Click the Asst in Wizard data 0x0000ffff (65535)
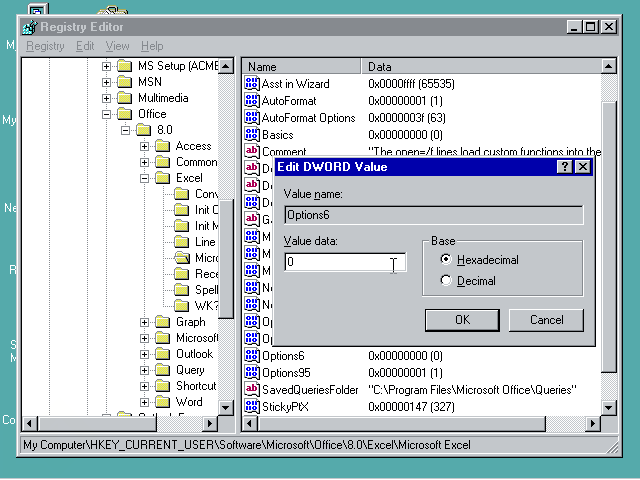640x480 pixels. coord(411,84)
